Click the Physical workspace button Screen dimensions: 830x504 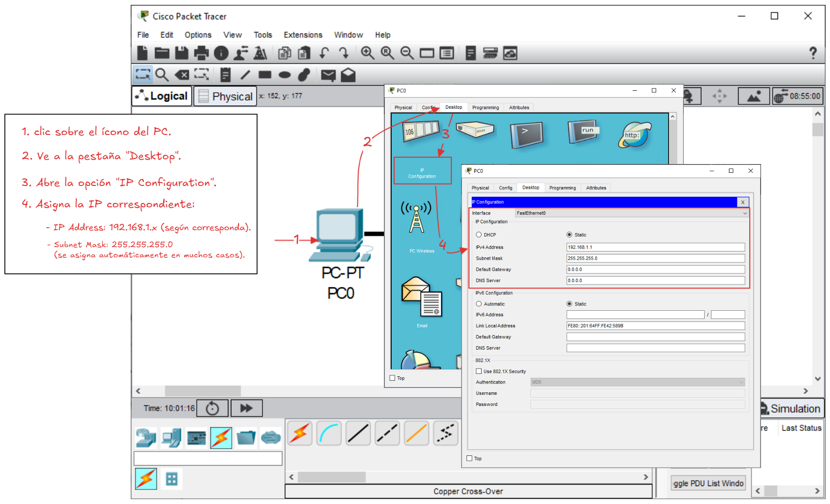click(226, 96)
